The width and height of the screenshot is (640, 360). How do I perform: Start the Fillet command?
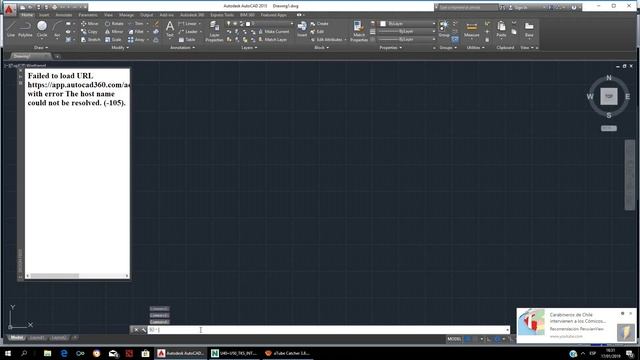(136, 31)
